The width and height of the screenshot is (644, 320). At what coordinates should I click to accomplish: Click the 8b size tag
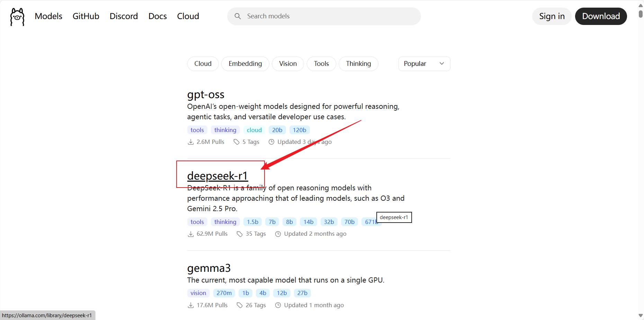click(x=289, y=222)
